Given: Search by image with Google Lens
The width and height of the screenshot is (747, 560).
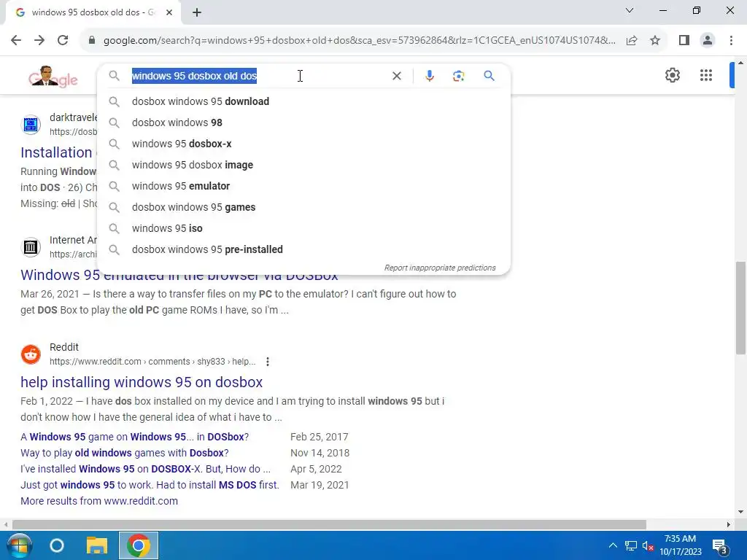Looking at the screenshot, I should coord(458,76).
